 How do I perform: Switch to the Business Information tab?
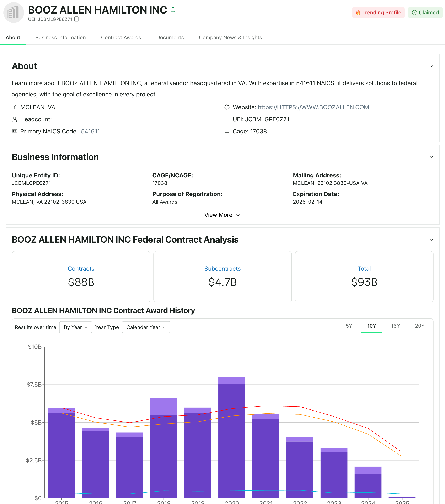click(x=60, y=37)
